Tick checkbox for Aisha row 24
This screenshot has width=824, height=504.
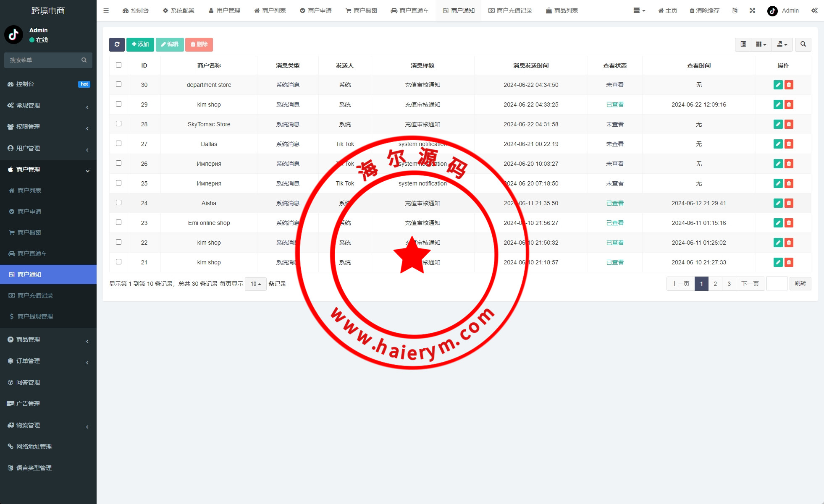pos(118,203)
